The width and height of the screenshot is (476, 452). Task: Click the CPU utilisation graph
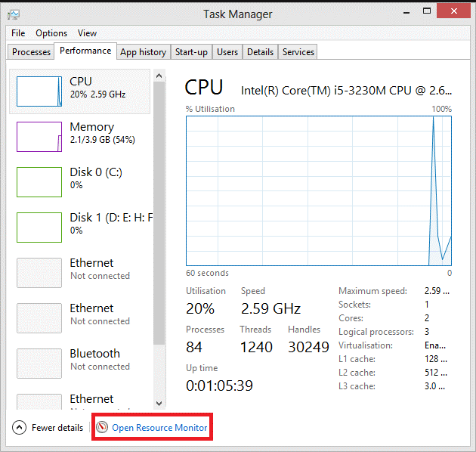pyautogui.click(x=319, y=190)
